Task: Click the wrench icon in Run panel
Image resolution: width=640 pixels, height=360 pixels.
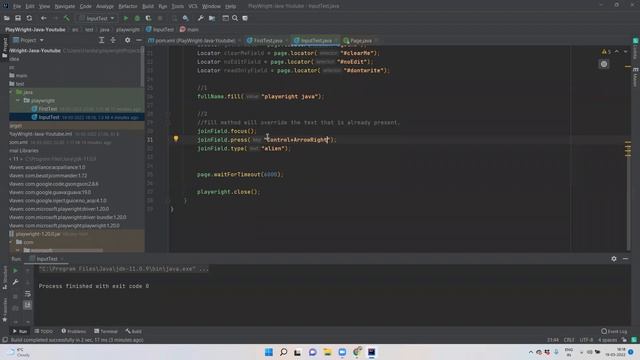Action: (16, 282)
